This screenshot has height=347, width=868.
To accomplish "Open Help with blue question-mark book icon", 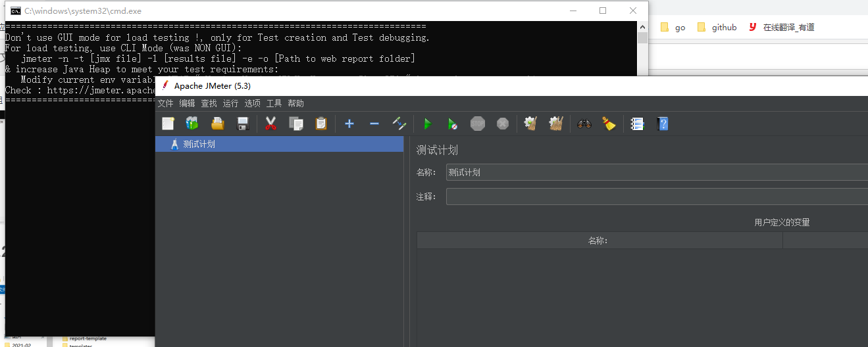I will point(663,124).
